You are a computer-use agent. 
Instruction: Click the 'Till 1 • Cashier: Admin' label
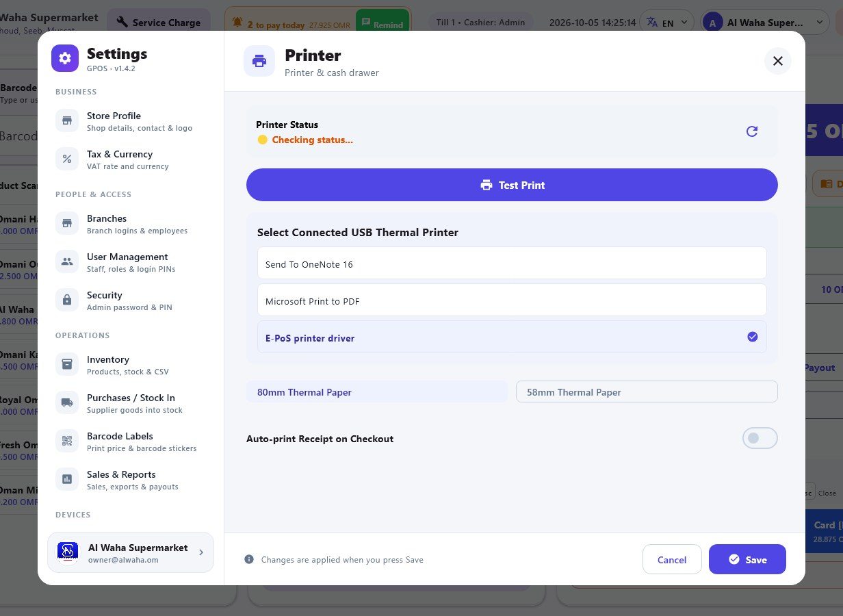[x=481, y=23]
